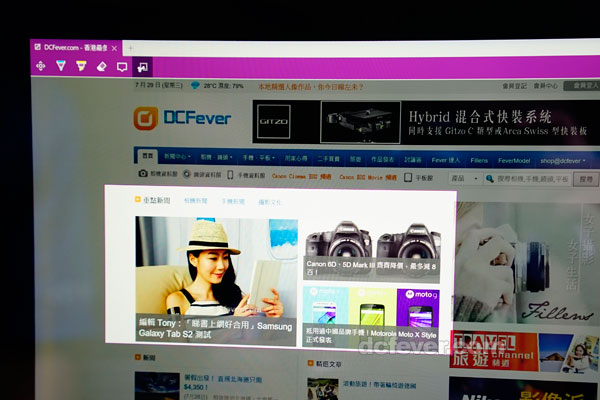The image size is (600, 400).
Task: Open the camera database via camera icon
Action: click(x=143, y=173)
